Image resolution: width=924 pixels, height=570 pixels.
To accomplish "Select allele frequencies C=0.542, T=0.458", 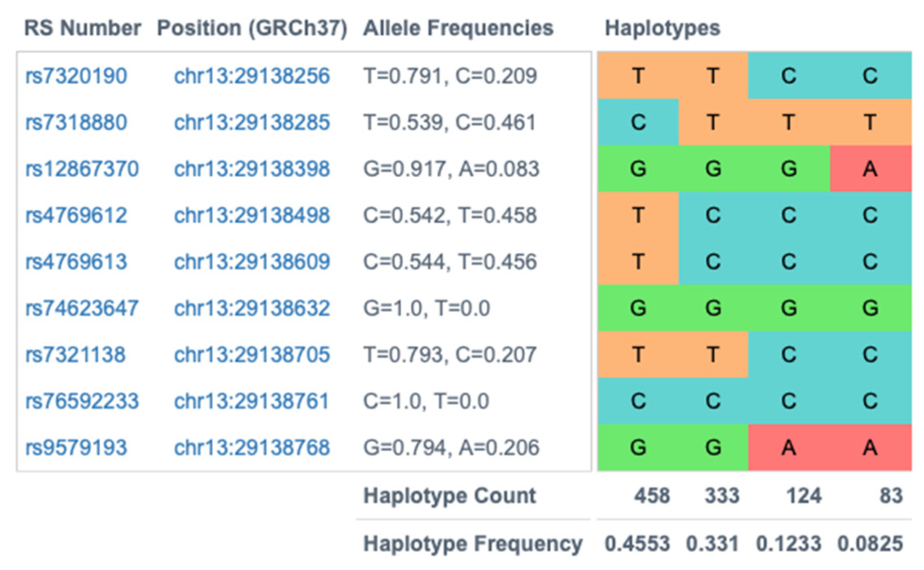I will coord(450,216).
